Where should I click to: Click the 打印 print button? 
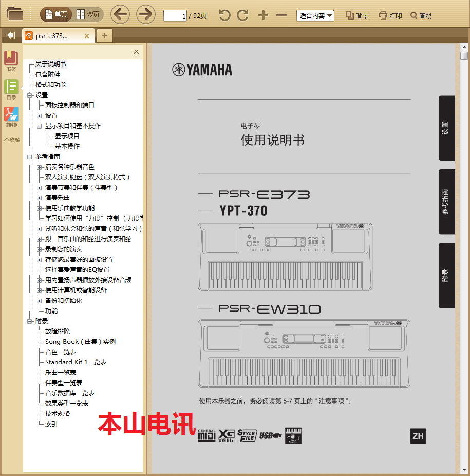click(390, 15)
